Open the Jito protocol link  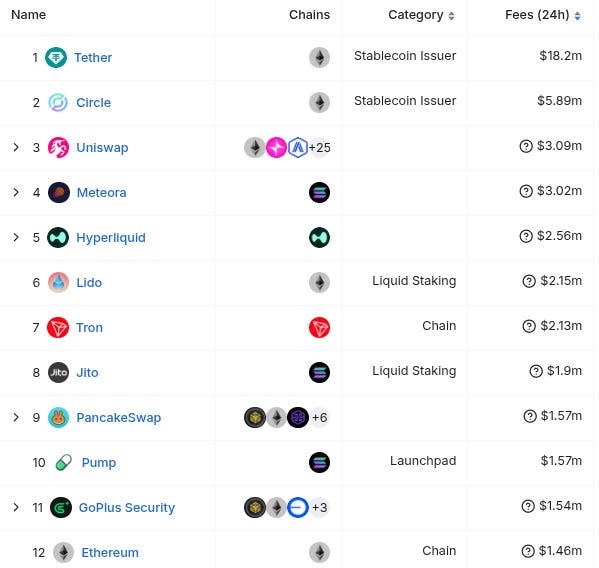87,373
